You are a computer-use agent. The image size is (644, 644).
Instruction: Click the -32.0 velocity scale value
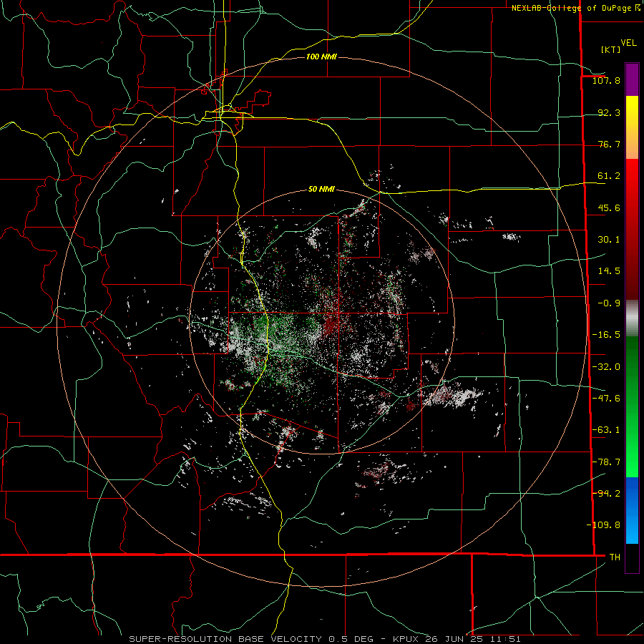606,367
